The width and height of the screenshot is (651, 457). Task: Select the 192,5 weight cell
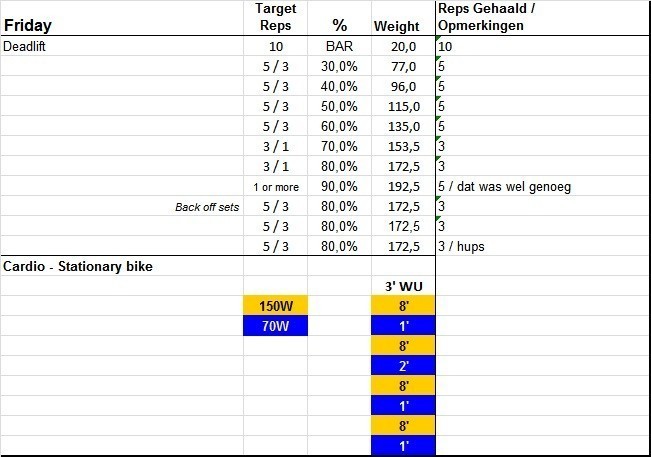tap(402, 186)
